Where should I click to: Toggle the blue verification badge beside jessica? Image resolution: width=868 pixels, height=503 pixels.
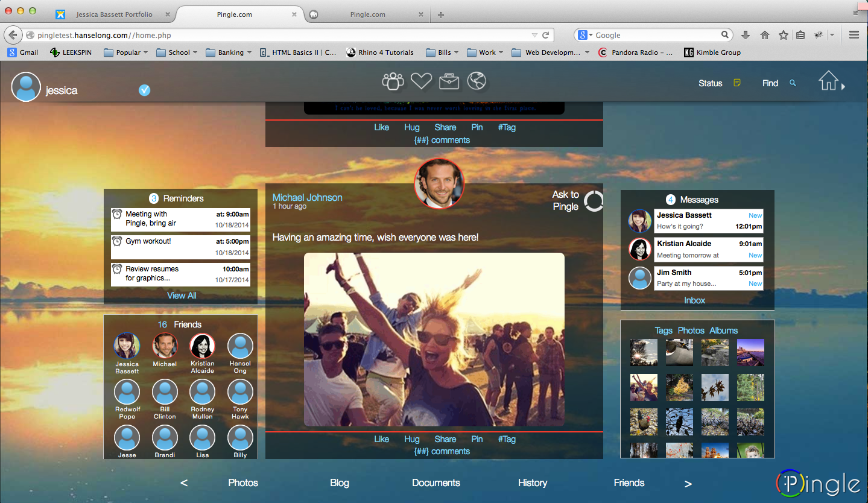pyautogui.click(x=144, y=90)
